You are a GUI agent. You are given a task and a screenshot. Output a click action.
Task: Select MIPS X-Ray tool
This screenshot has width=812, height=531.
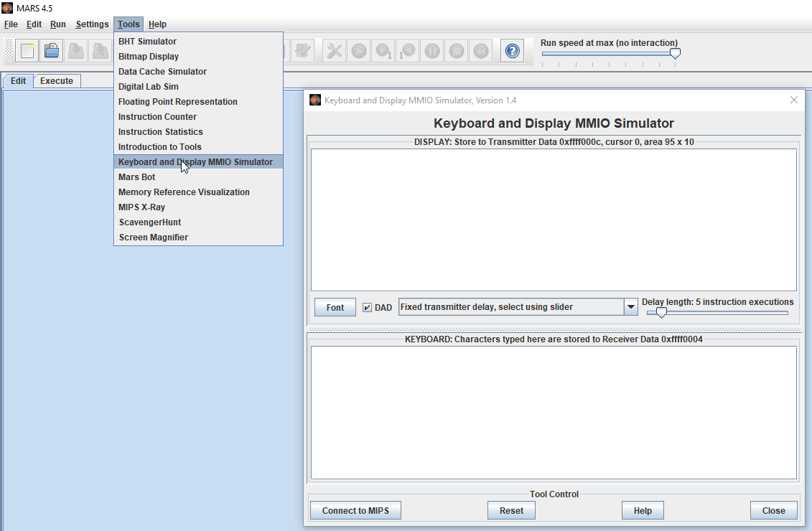click(x=198, y=207)
